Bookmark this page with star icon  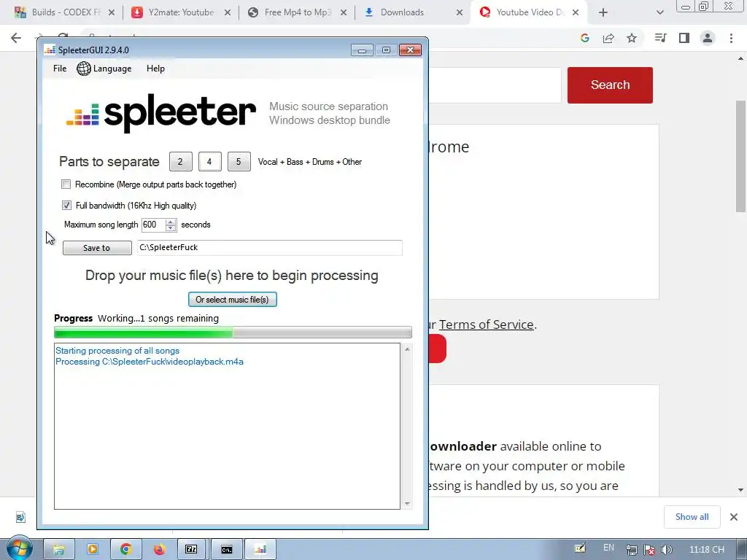632,38
